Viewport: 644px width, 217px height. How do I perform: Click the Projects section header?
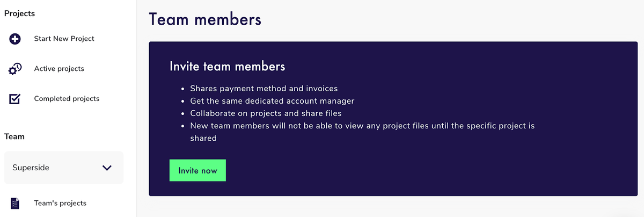point(19,13)
